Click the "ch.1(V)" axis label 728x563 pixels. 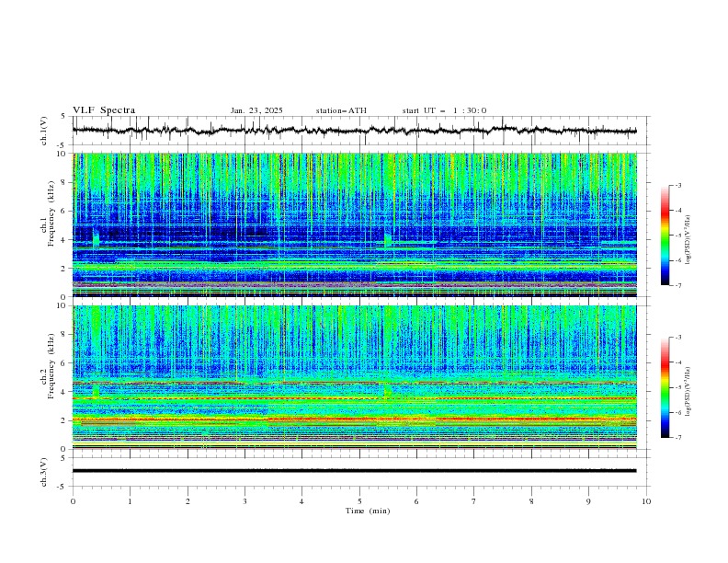coord(44,131)
